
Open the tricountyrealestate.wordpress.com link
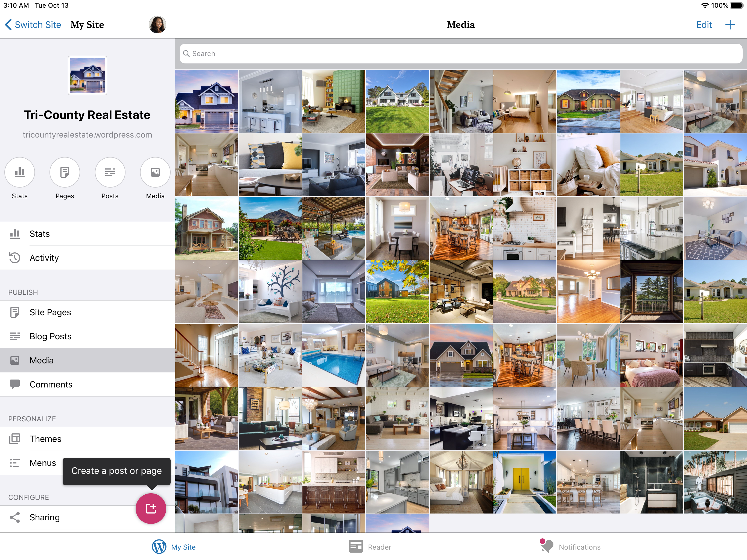pyautogui.click(x=87, y=135)
